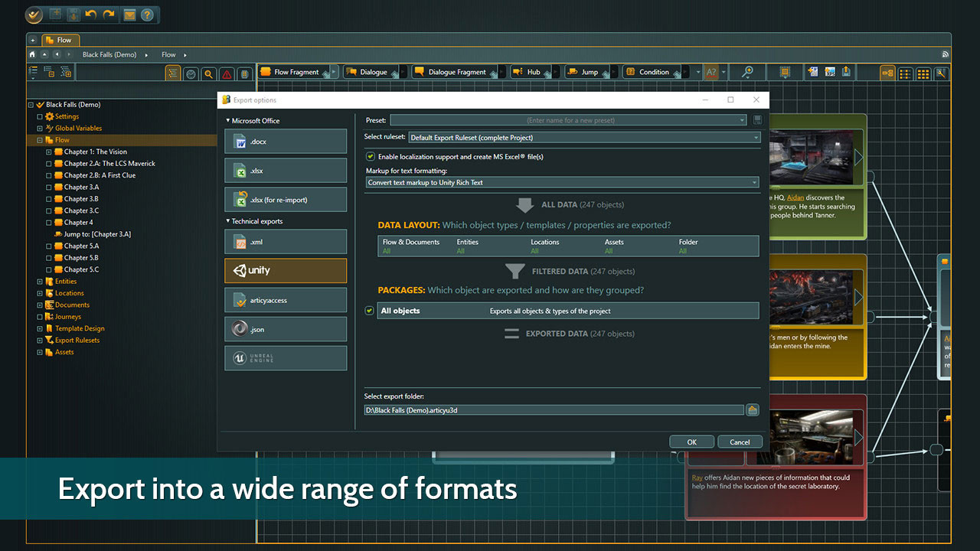Uncheck the All objects export package
This screenshot has height=551, width=980.
368,311
